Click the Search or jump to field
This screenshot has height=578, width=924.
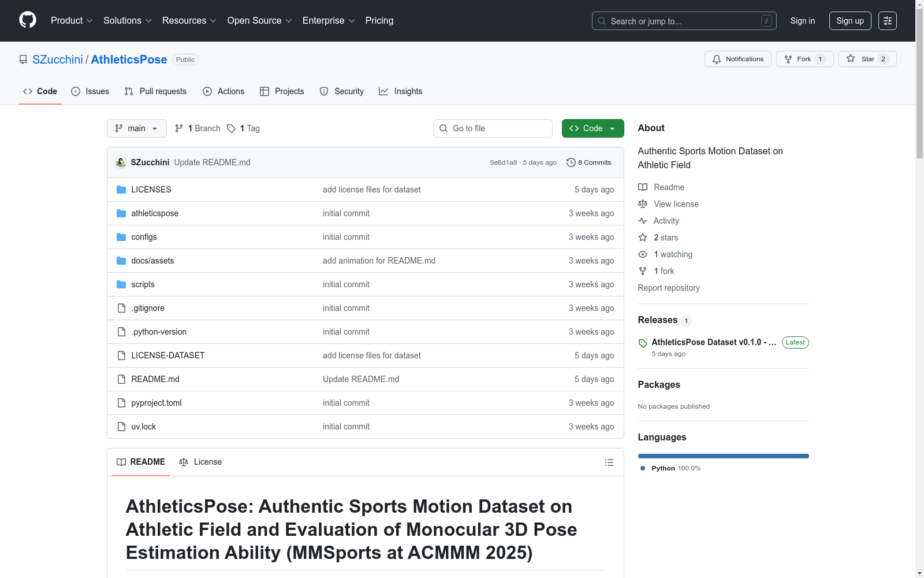684,21
